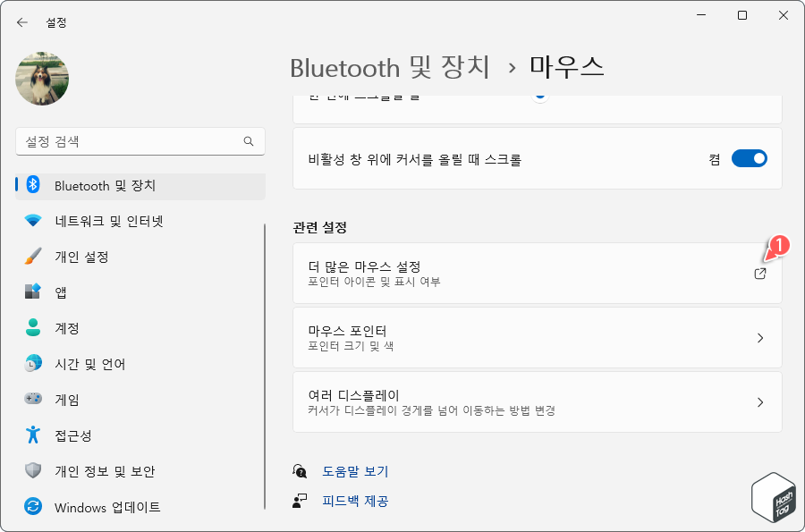The image size is (805, 532).
Task: Click the user profile picture
Action: tap(41, 79)
